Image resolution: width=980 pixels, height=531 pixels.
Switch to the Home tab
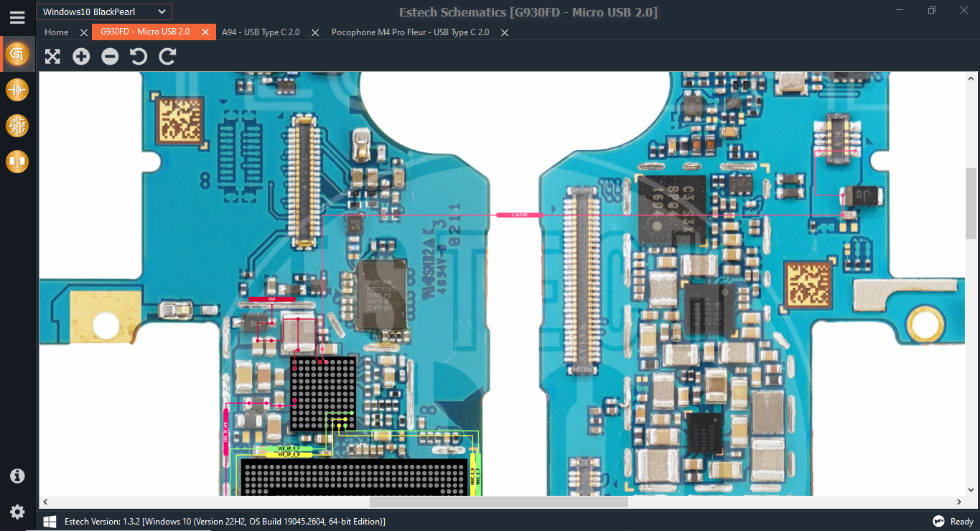coord(57,32)
